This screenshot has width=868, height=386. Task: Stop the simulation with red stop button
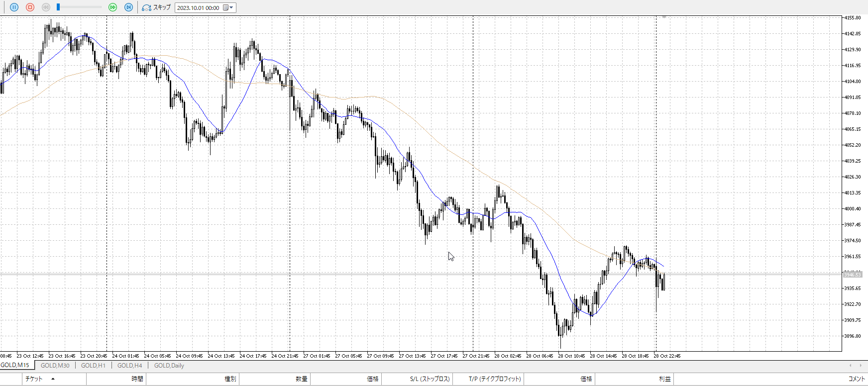click(30, 7)
